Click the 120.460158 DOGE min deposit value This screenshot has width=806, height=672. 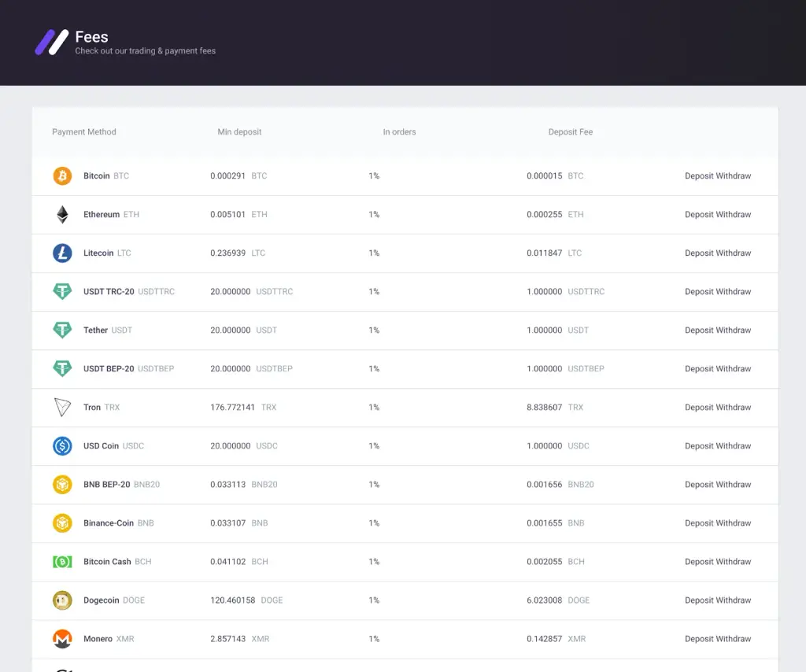246,600
